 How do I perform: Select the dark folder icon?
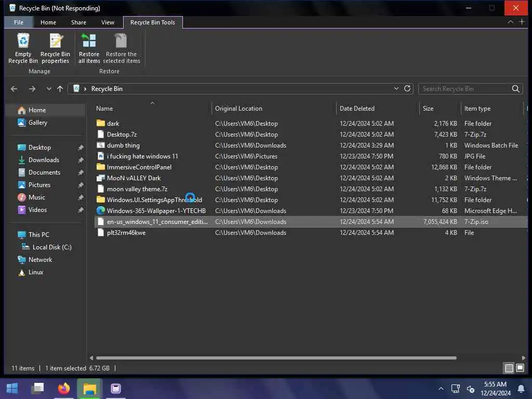point(100,123)
